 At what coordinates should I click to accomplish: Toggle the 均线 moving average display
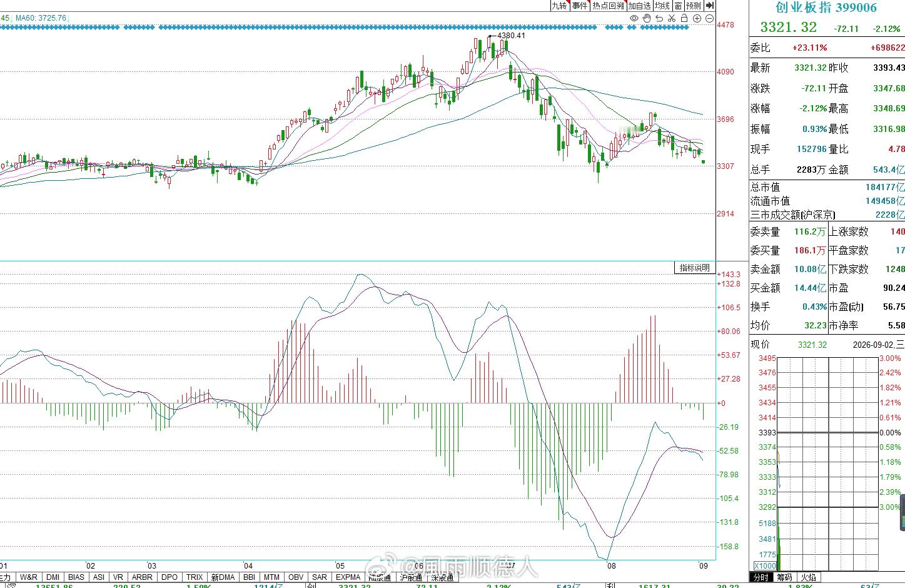[x=662, y=6]
